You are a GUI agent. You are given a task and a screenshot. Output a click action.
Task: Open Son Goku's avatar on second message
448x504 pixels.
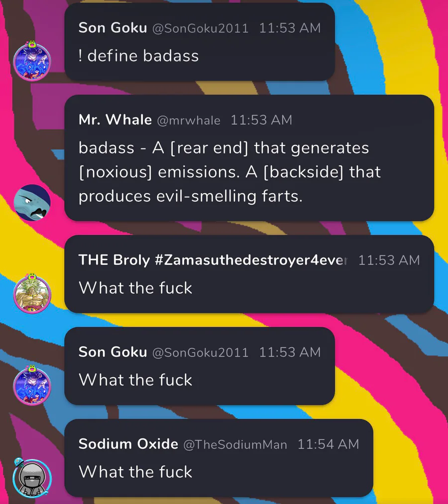coord(32,386)
